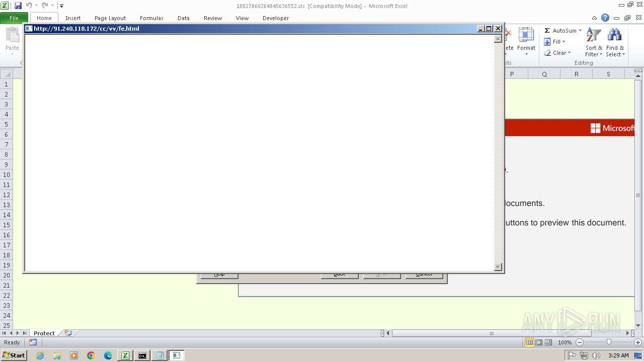Open the Clear dropdown
The height and width of the screenshot is (362, 644).
[x=557, y=53]
